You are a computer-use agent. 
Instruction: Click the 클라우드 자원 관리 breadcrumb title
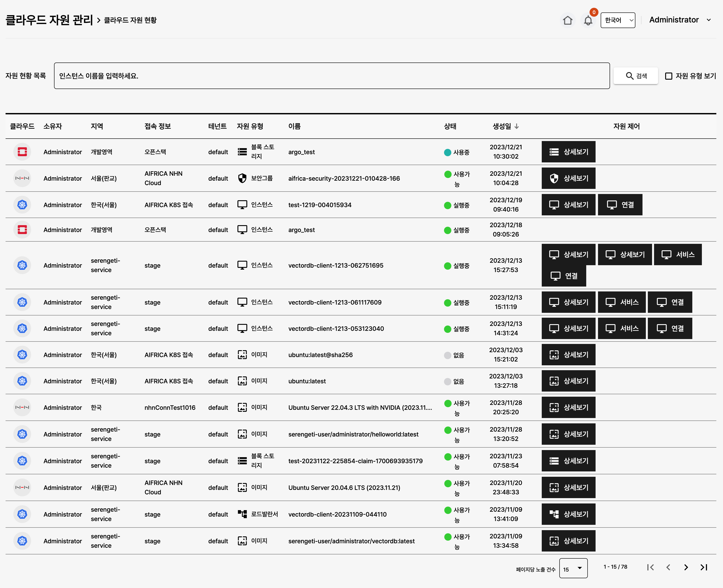[x=49, y=20]
